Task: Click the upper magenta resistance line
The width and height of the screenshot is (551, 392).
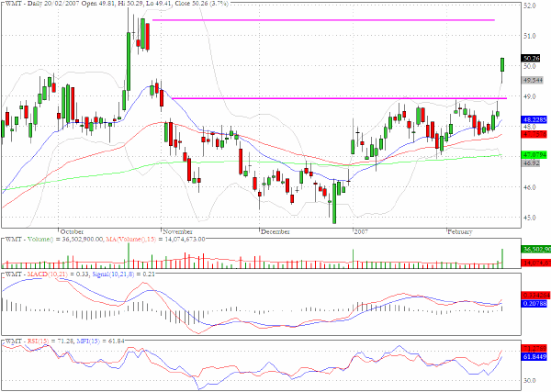Action: [323, 20]
